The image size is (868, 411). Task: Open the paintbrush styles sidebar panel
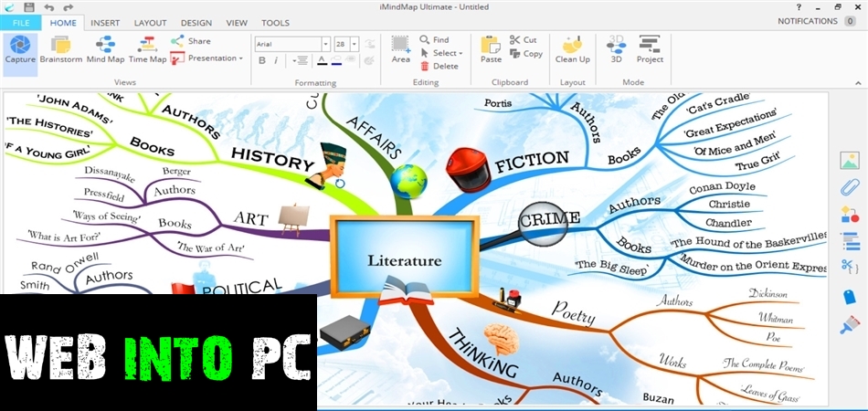849,325
